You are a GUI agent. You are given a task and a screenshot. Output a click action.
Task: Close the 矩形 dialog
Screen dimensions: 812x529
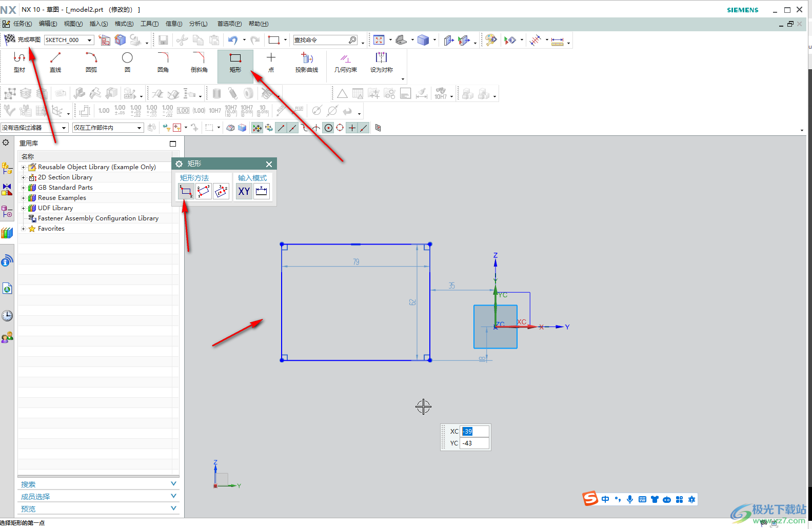pyautogui.click(x=269, y=164)
